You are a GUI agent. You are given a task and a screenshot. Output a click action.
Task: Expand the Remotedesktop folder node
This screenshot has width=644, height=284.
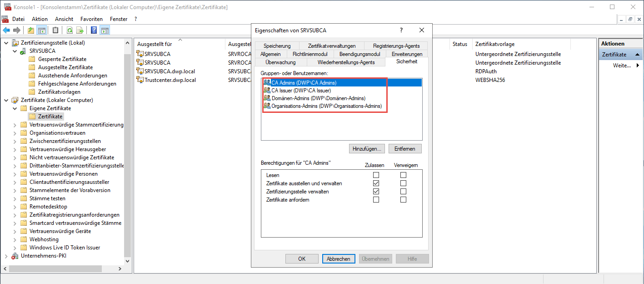[15, 207]
